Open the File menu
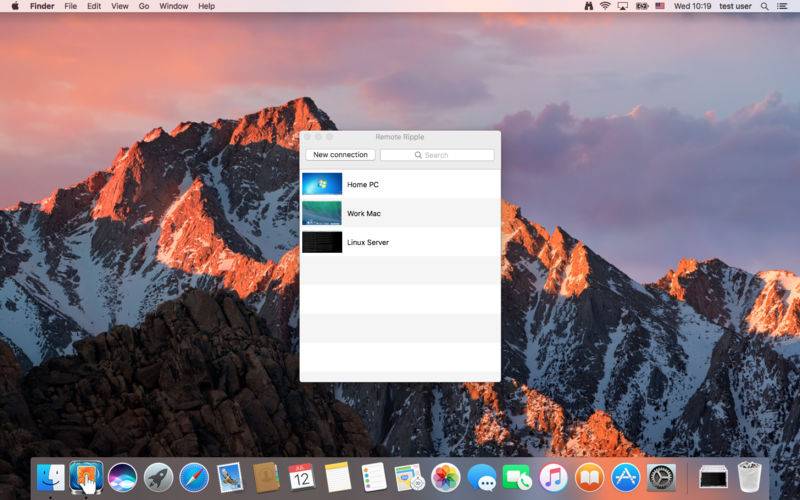Image resolution: width=800 pixels, height=500 pixels. tap(70, 6)
